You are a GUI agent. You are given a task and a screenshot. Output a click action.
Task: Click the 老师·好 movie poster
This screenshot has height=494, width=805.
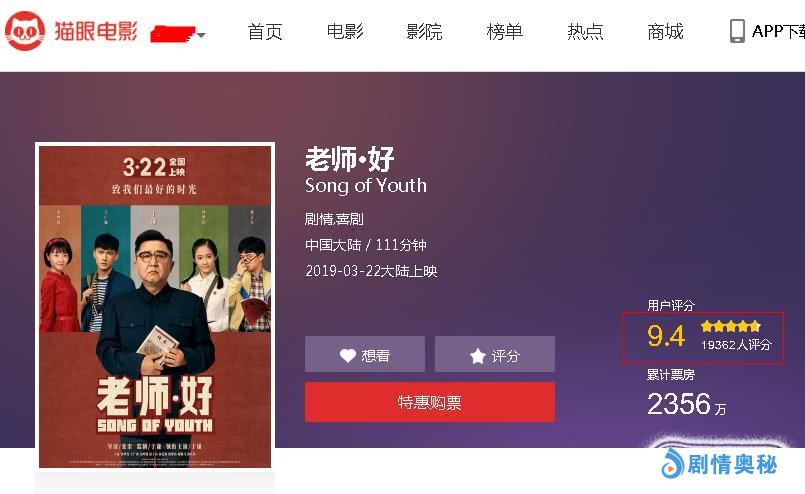pos(155,307)
